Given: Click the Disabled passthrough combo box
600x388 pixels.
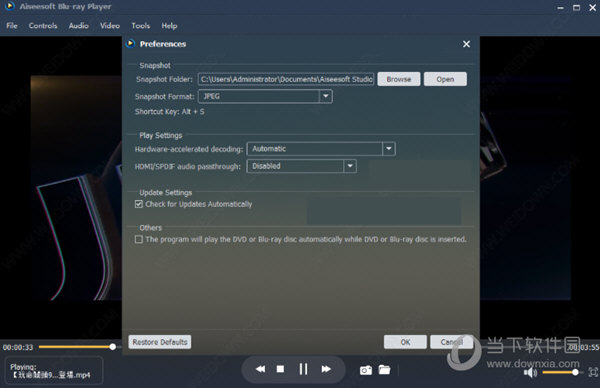Looking at the screenshot, I should click(x=302, y=166).
